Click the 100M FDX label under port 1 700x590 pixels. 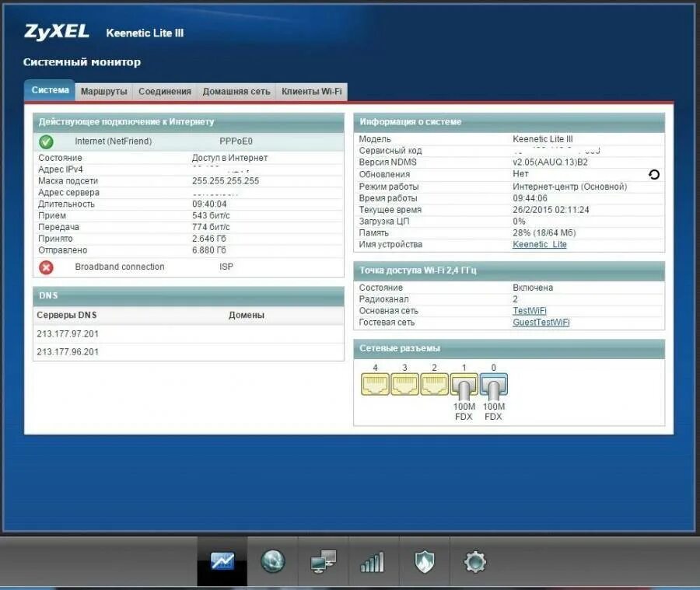[464, 411]
